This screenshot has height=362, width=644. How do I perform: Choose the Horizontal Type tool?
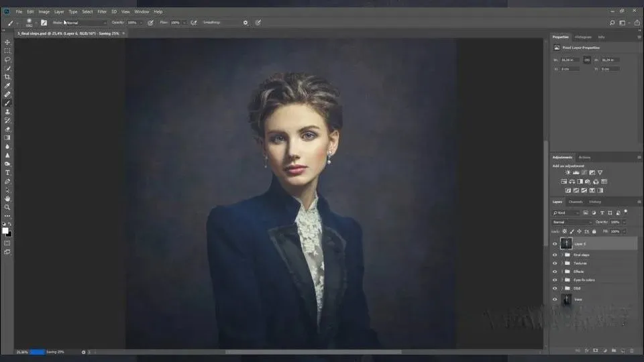click(7, 173)
